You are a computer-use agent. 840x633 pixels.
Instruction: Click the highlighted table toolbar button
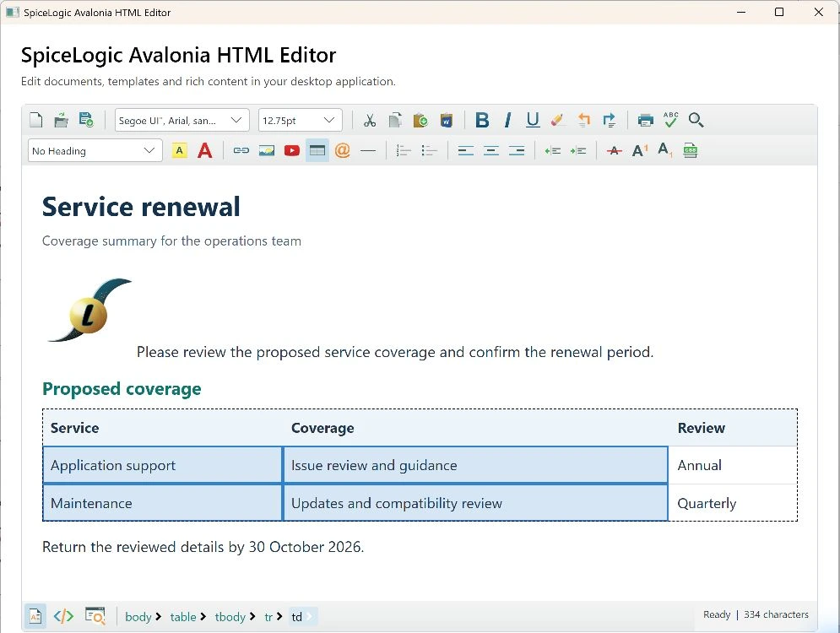317,150
